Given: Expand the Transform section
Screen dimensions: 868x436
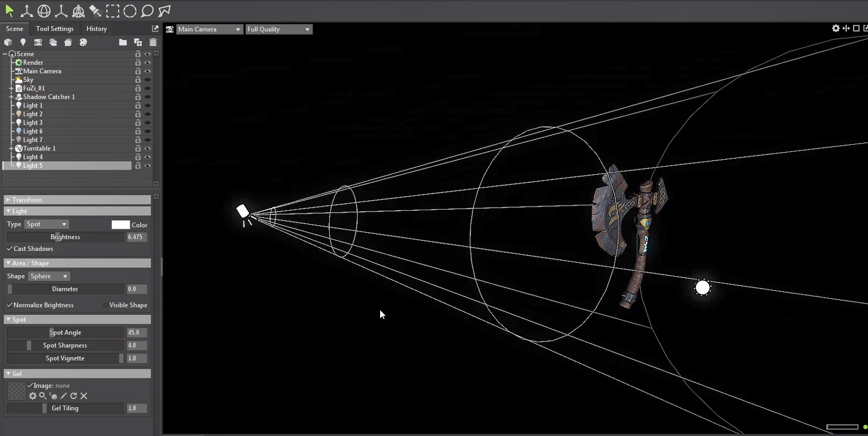Looking at the screenshot, I should pos(8,200).
